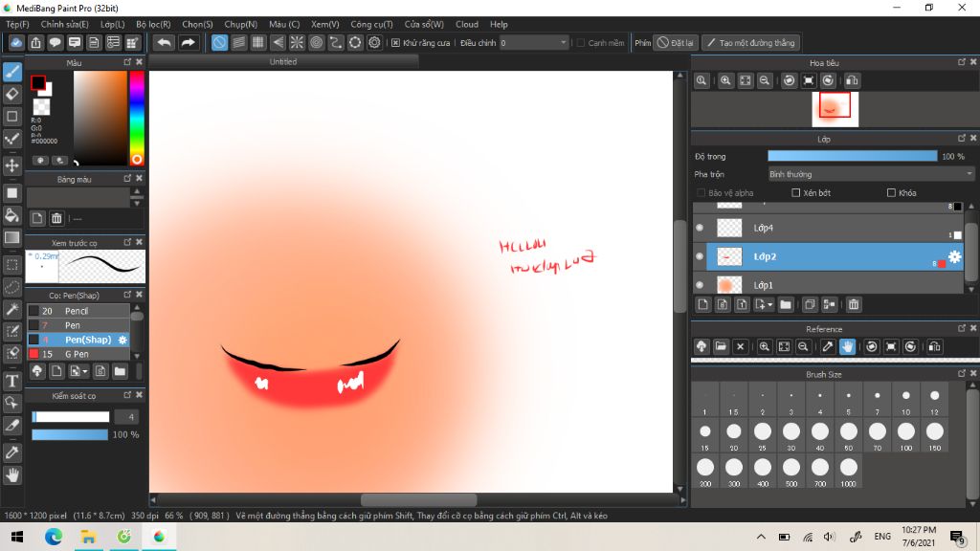Enable the Khóa lock checkbox

click(x=892, y=193)
